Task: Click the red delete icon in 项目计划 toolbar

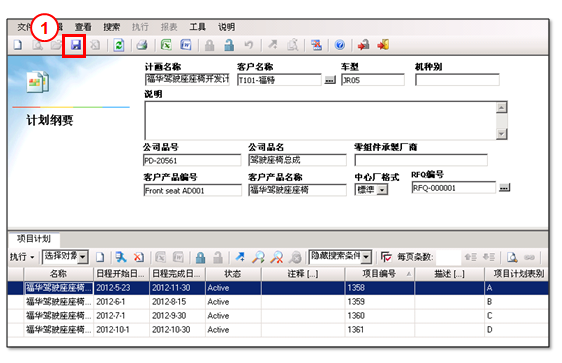Action: (139, 257)
